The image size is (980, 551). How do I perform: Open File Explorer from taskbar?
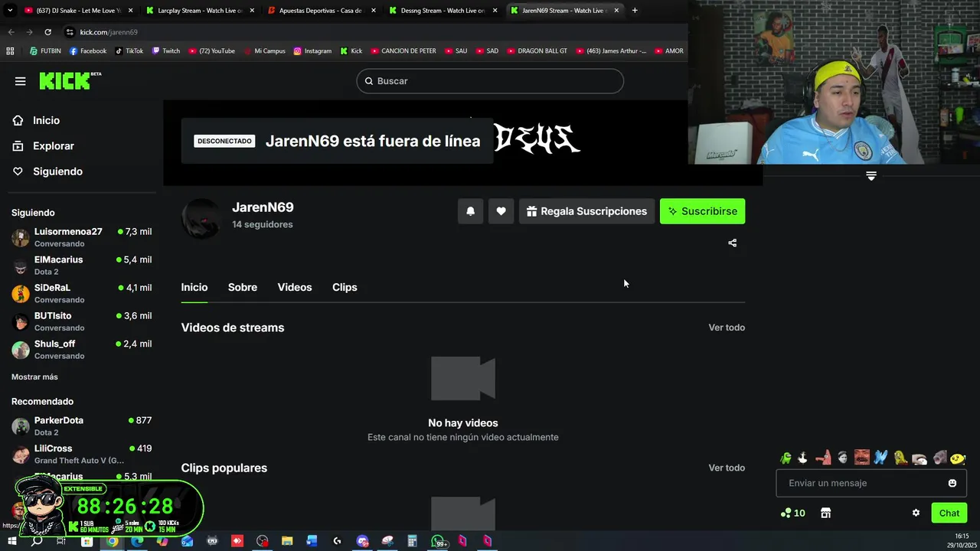(x=287, y=541)
